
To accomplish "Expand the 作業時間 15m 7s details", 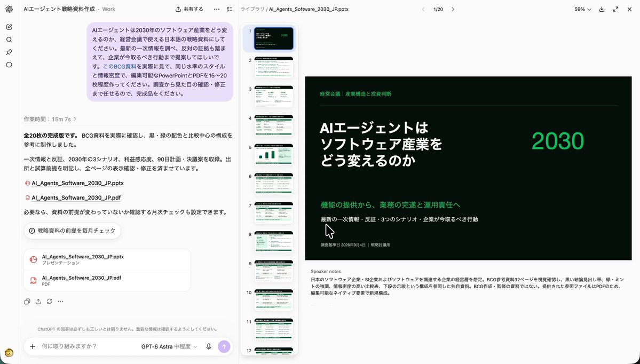I will pos(50,119).
